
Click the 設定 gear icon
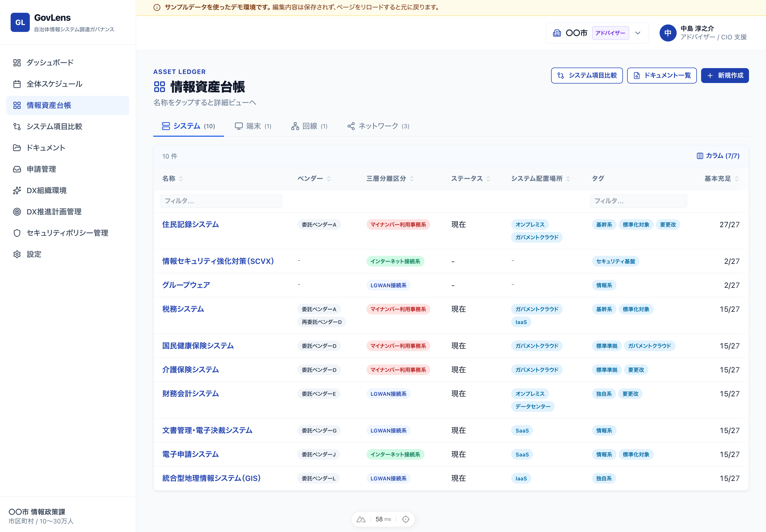click(17, 254)
